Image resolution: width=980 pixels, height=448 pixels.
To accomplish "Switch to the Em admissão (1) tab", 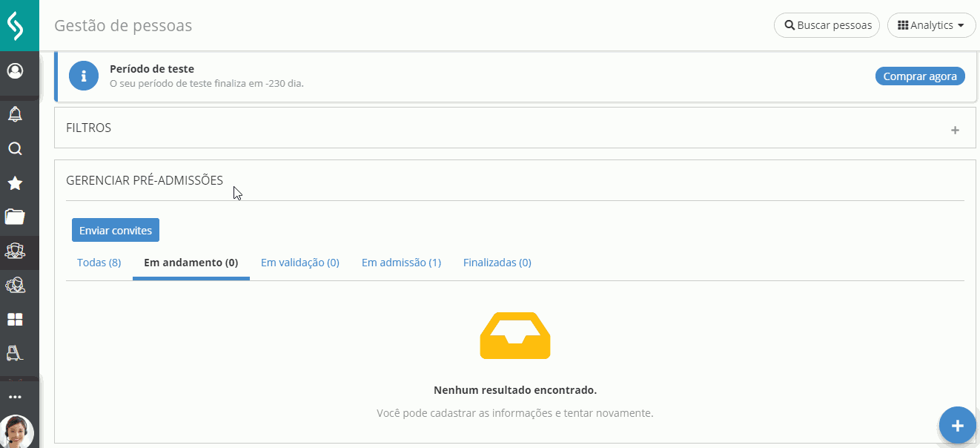I will click(401, 263).
